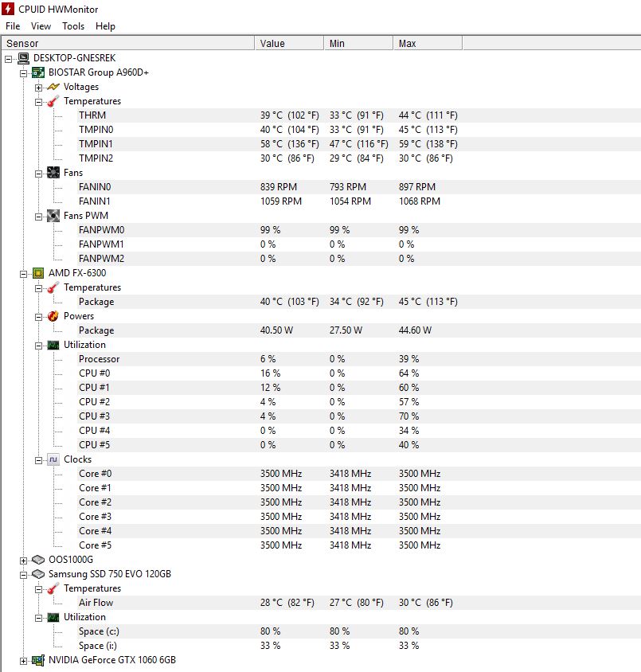Click the AMD FX-6300 Utilization graph icon

click(53, 345)
